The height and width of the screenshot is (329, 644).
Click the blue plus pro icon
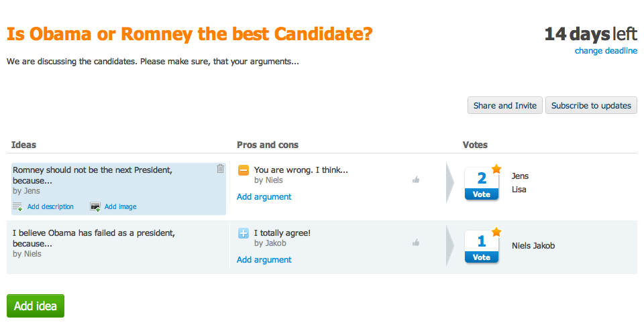244,233
